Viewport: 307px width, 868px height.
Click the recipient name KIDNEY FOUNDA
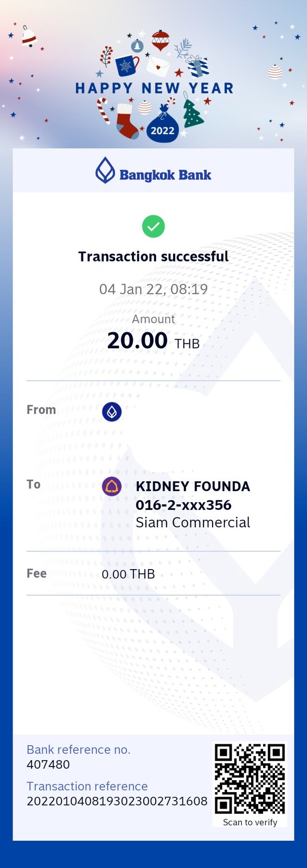[x=193, y=487]
